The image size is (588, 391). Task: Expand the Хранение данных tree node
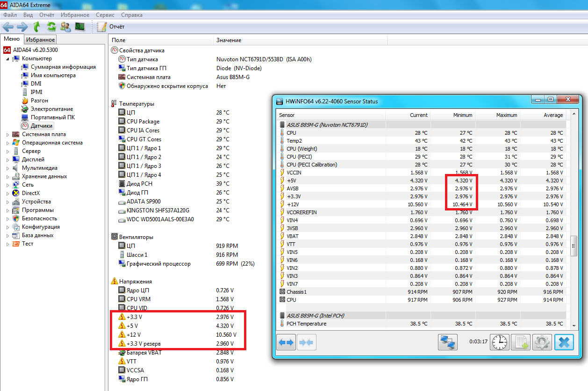[7, 177]
